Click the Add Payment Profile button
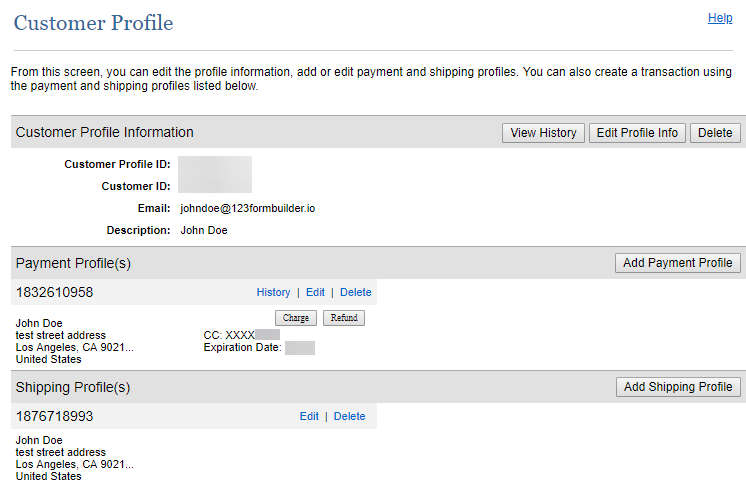The width and height of the screenshot is (746, 490). (x=678, y=263)
